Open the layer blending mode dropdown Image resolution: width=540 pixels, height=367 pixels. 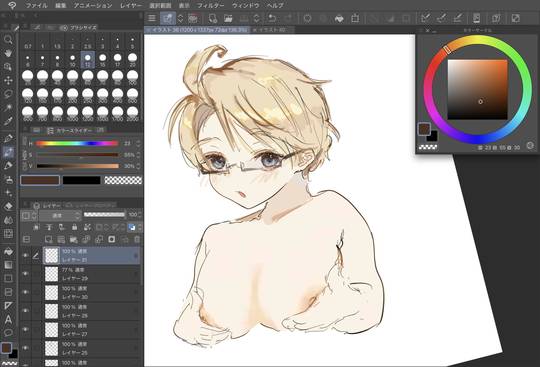[60, 216]
